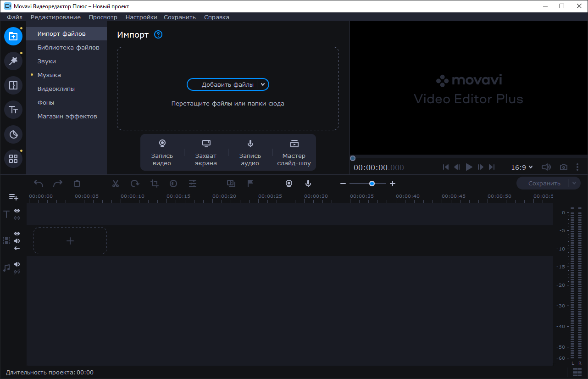Expand the player volume dropdown
The height and width of the screenshot is (379, 588).
click(546, 167)
